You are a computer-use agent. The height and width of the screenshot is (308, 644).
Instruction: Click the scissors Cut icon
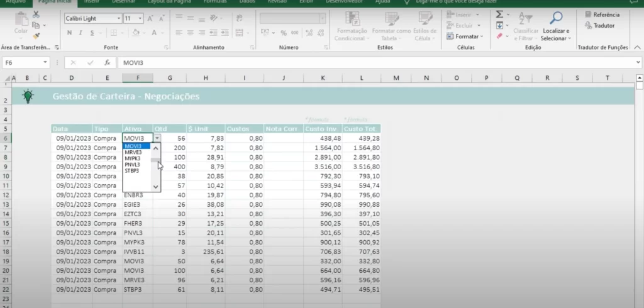(x=36, y=14)
